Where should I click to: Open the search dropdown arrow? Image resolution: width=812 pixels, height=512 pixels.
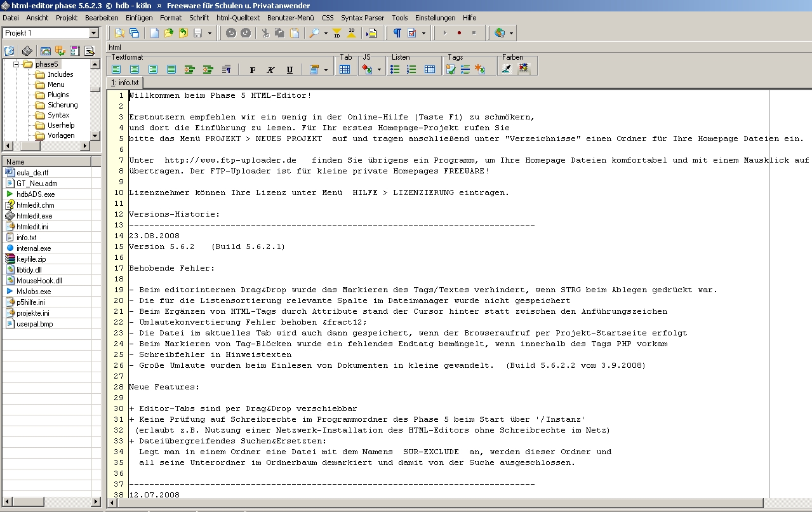pyautogui.click(x=326, y=33)
